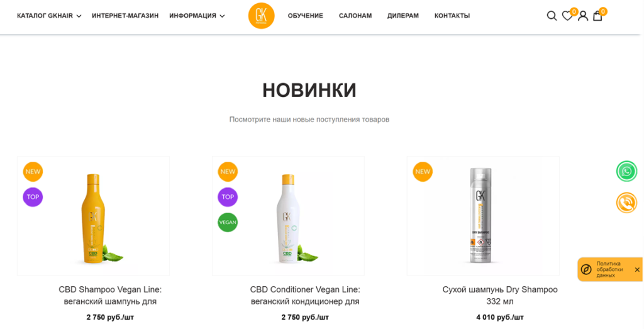
Task: Start a WhatsApp chat via green icon
Action: (x=626, y=171)
